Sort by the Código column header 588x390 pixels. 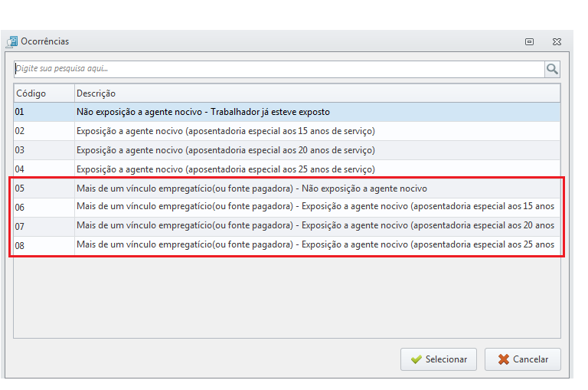[x=44, y=93]
